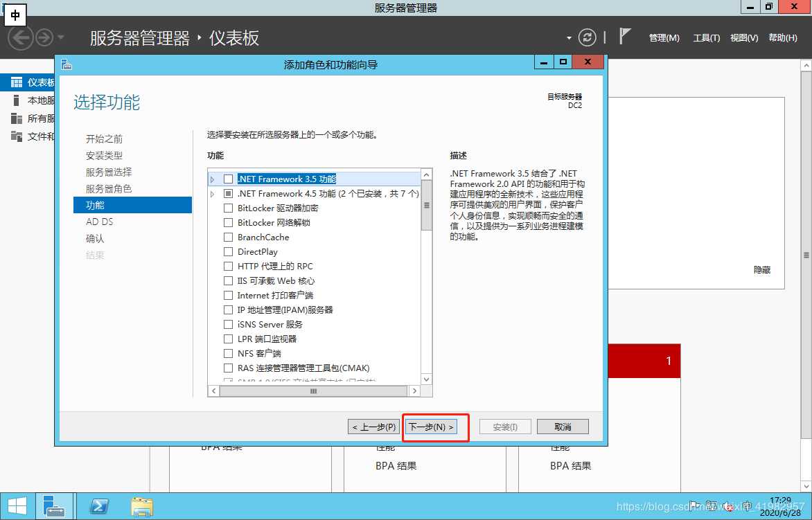This screenshot has height=520, width=812.
Task: Check the BranchCache feature
Action: [229, 237]
